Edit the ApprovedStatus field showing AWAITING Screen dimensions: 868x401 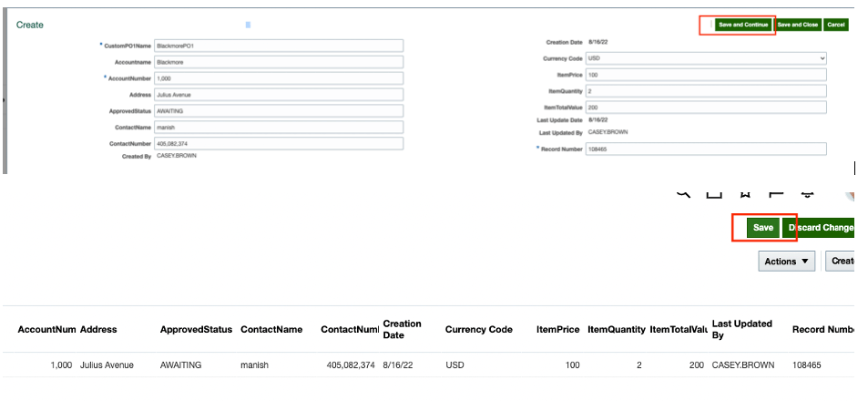[x=278, y=111]
